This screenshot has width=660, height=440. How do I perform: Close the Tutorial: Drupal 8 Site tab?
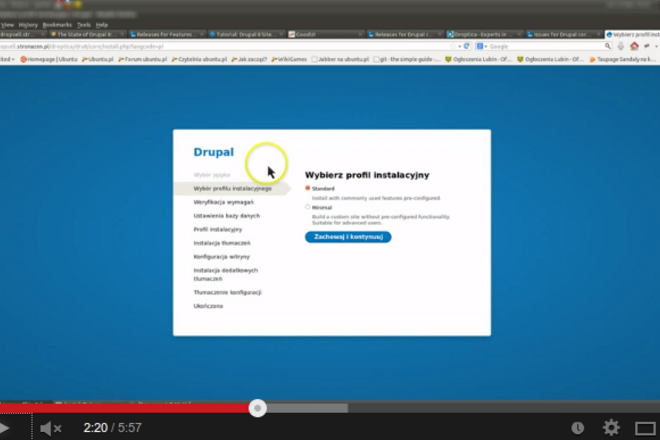tap(281, 35)
